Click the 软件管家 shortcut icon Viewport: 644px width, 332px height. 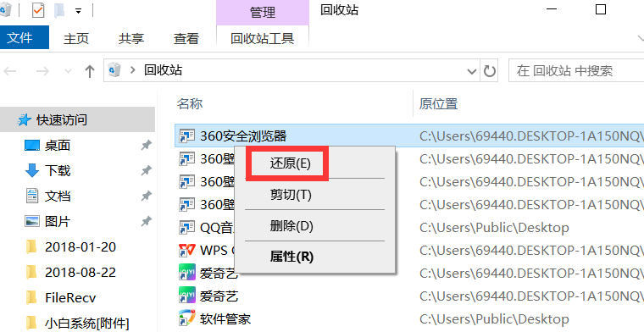(187, 318)
